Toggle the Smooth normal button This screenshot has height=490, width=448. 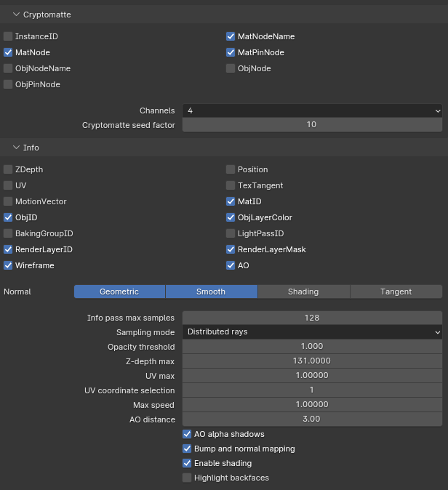(x=211, y=292)
